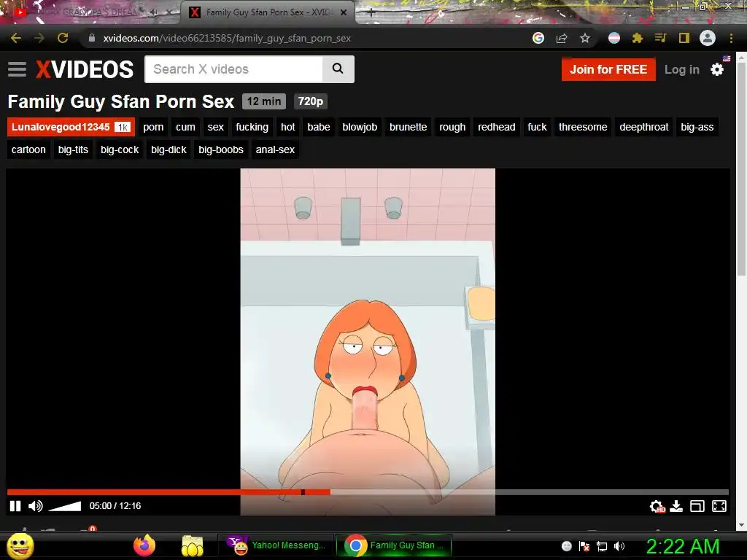
Task: Reload the page with the refresh icon
Action: click(63, 38)
